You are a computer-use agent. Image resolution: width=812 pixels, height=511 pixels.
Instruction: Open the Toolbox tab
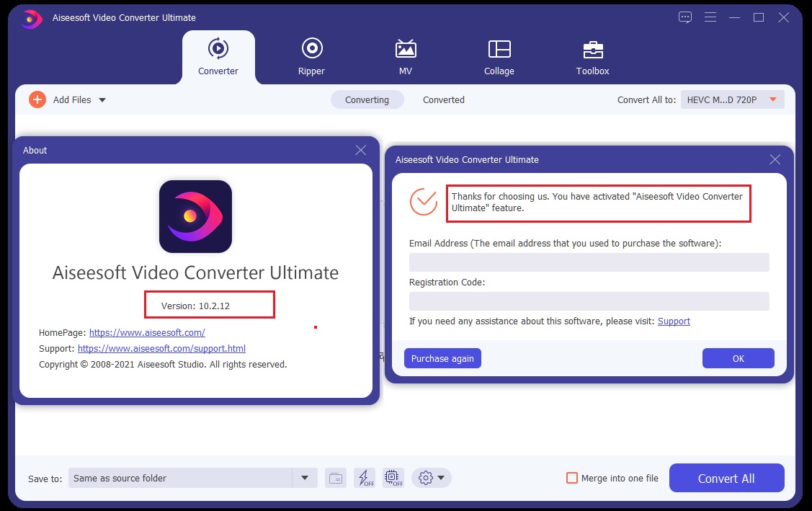pos(592,57)
